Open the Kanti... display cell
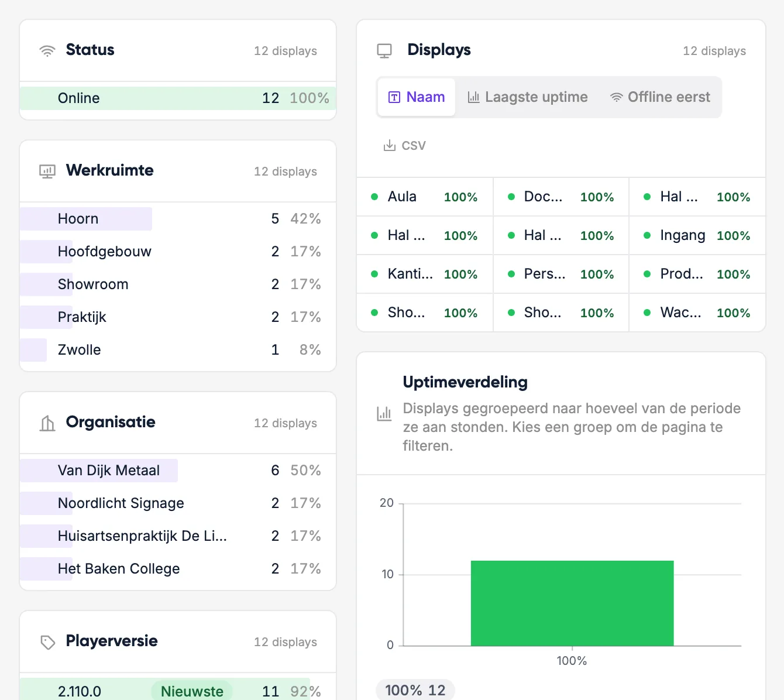Screen dimensions: 784x700 (425, 274)
